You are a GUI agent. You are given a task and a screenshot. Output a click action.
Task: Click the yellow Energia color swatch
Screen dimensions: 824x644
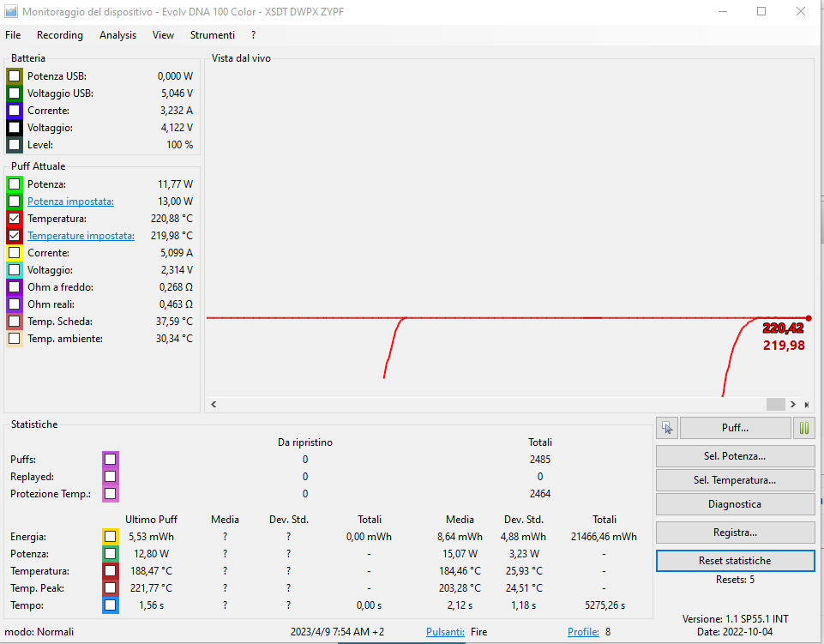coord(110,537)
